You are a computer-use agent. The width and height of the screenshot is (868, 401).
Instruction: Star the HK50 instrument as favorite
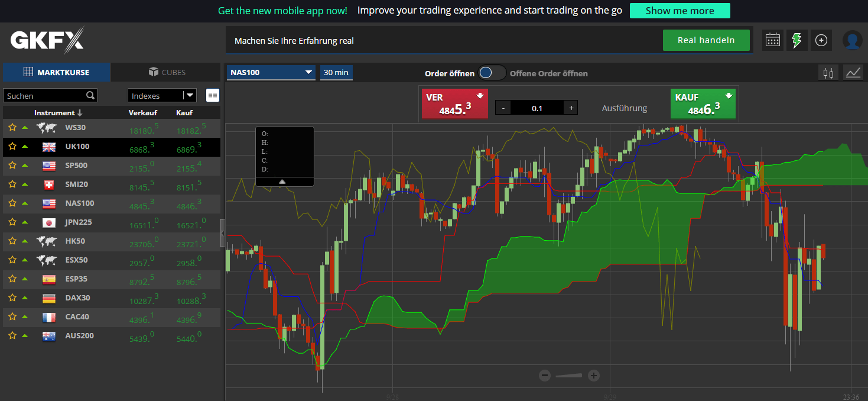click(12, 241)
